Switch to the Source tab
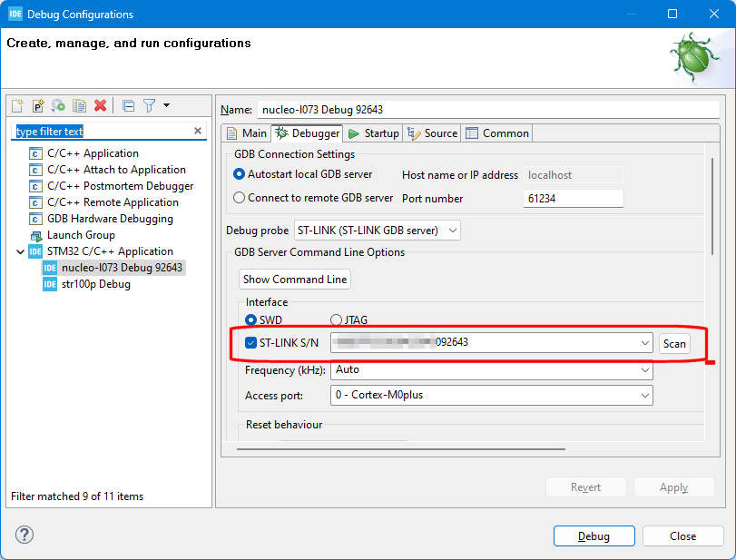This screenshot has height=560, width=736. [432, 133]
